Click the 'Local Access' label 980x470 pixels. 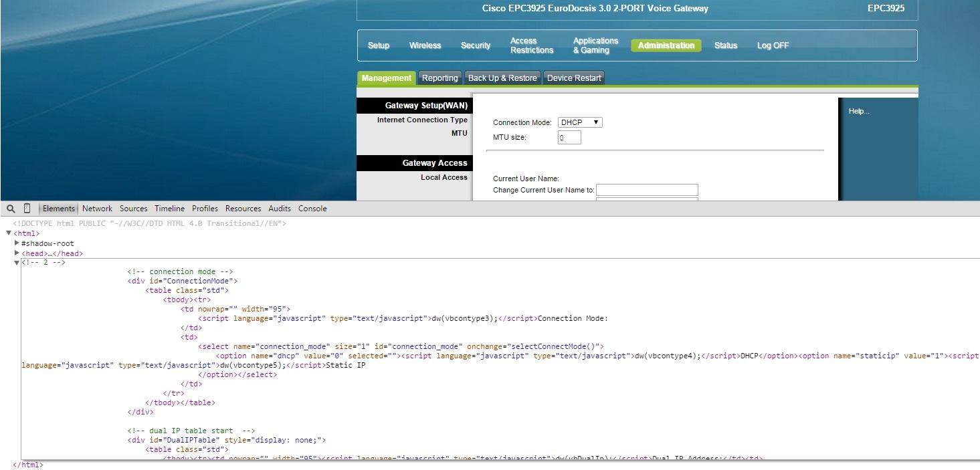coord(444,178)
